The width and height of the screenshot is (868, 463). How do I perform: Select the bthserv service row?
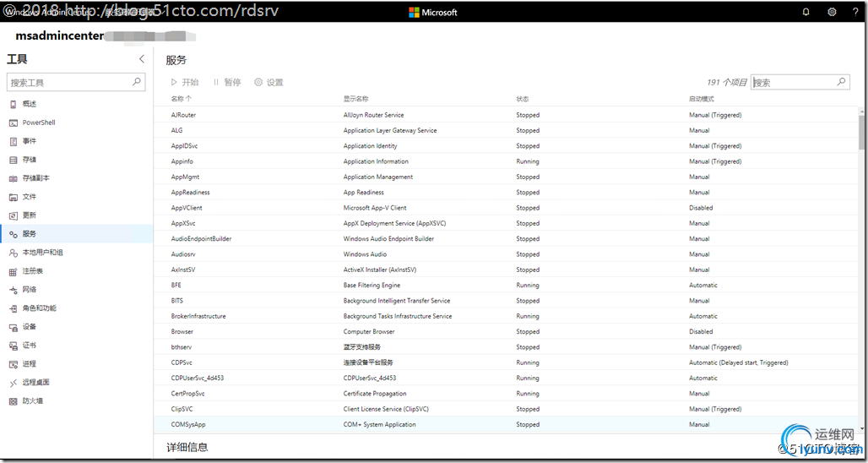pyautogui.click(x=506, y=348)
